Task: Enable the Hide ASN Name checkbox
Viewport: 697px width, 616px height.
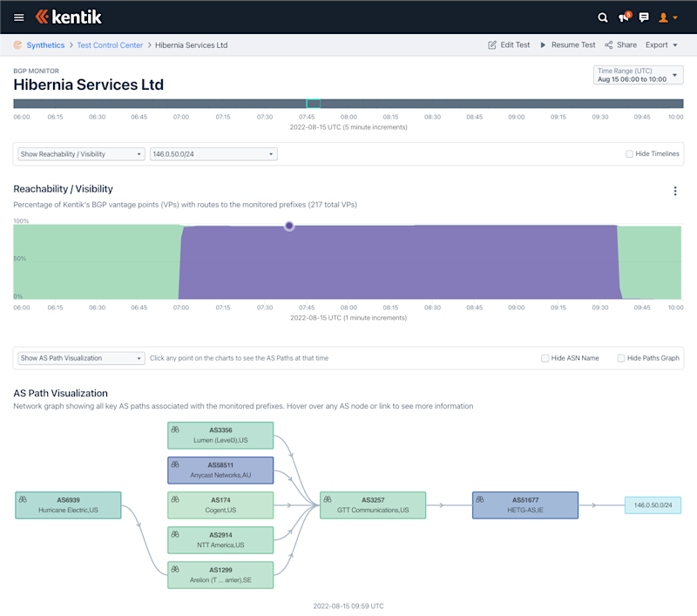Action: coord(545,358)
